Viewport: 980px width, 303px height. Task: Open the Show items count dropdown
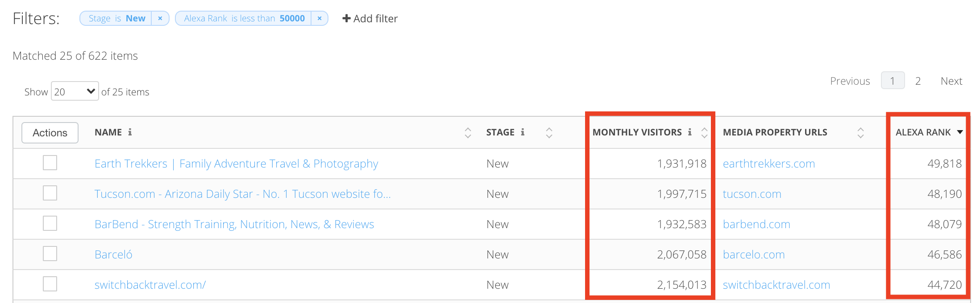coord(75,91)
